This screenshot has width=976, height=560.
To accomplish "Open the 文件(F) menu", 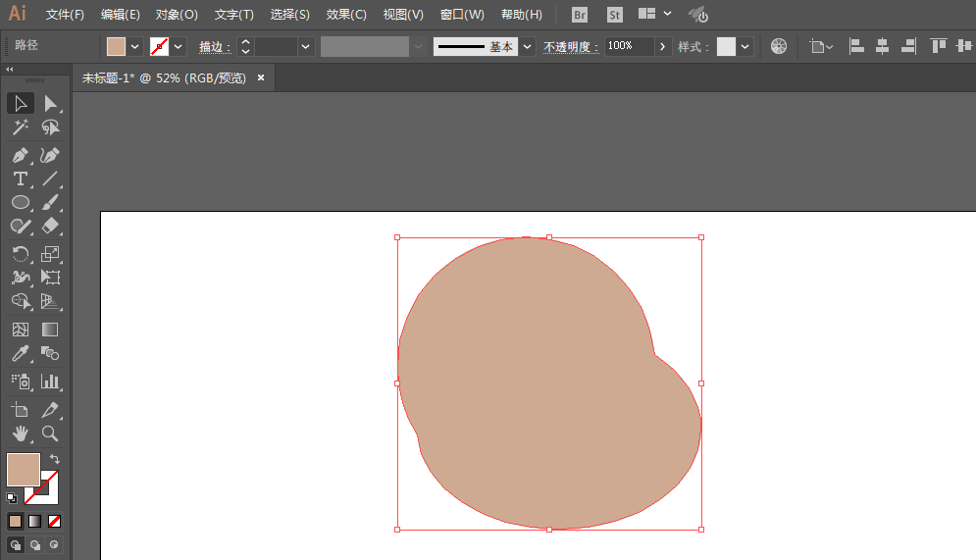I will [65, 15].
